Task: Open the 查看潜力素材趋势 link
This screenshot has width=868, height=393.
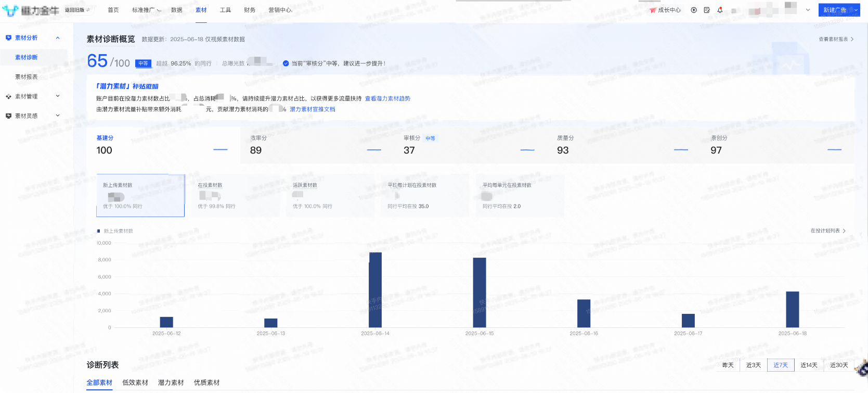Action: point(387,98)
